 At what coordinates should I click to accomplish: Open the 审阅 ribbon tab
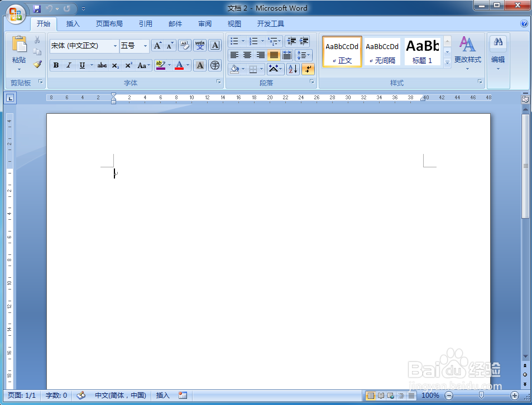[x=204, y=23]
